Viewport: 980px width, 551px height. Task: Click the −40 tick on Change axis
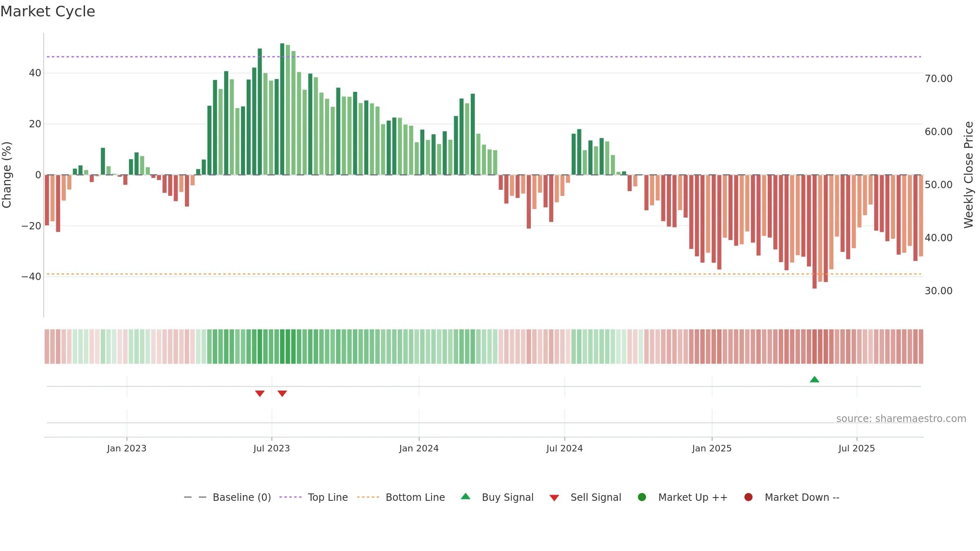click(31, 277)
